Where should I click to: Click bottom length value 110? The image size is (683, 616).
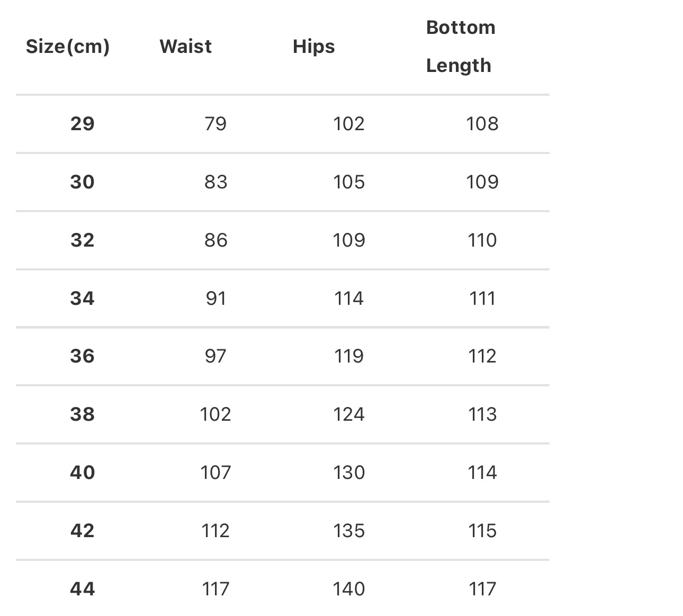tap(482, 240)
